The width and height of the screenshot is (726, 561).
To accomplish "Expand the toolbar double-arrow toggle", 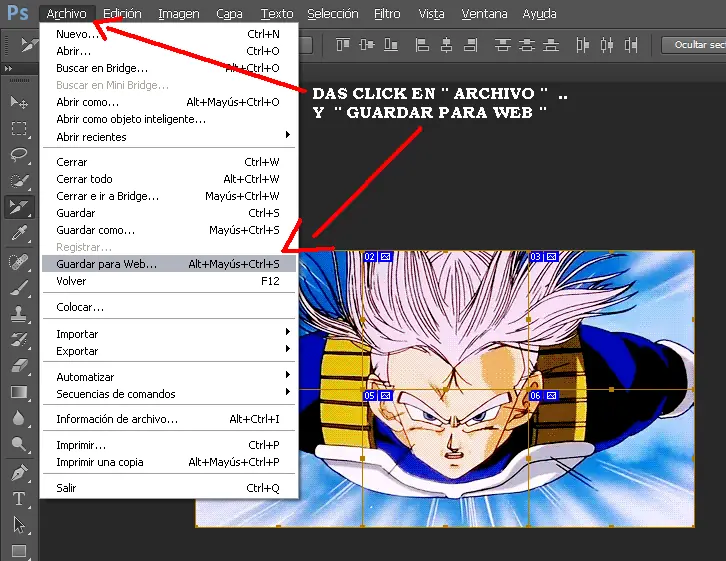I will (x=8, y=69).
